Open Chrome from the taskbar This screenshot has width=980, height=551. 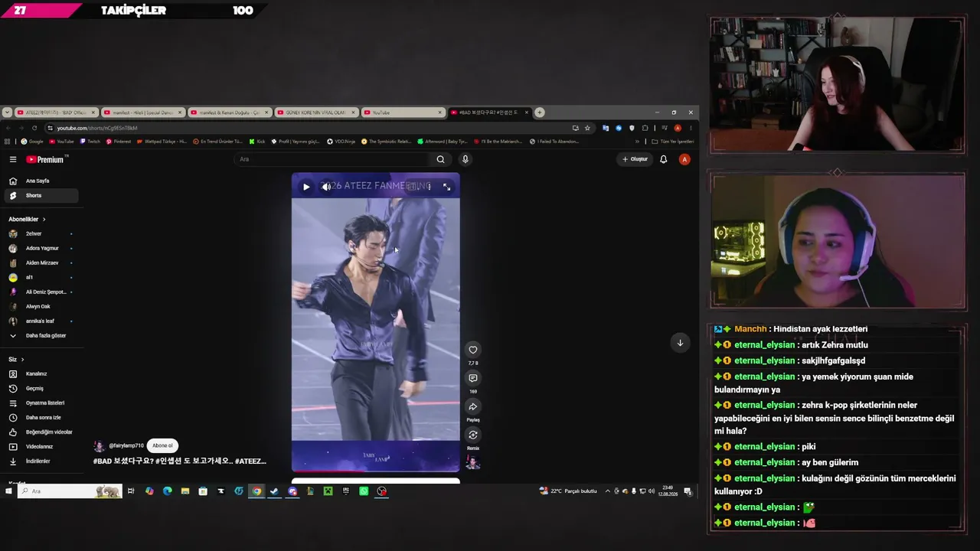[x=256, y=491]
